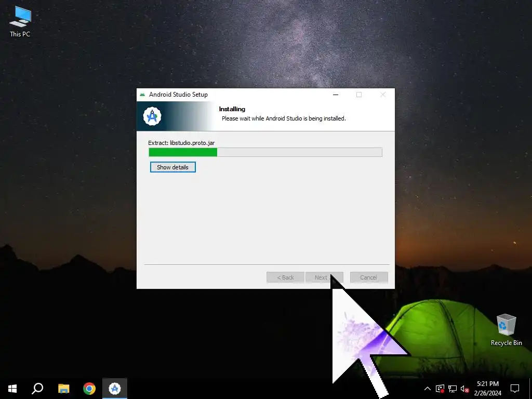
Task: Open taskbar search magnifier
Action: pyautogui.click(x=37, y=389)
